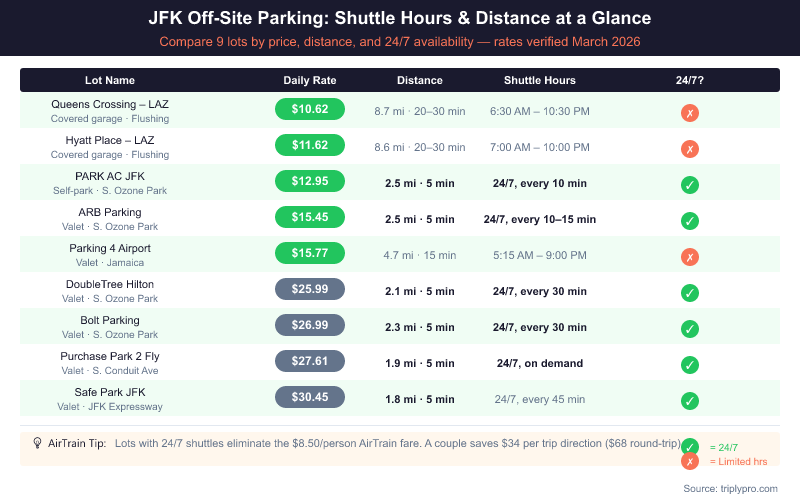Click the Distance column header
Image resolution: width=800 pixels, height=500 pixels.
(x=420, y=80)
